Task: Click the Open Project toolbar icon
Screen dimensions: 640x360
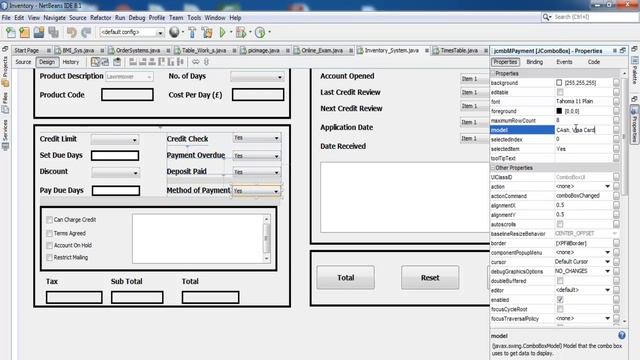Action: tap(39, 32)
